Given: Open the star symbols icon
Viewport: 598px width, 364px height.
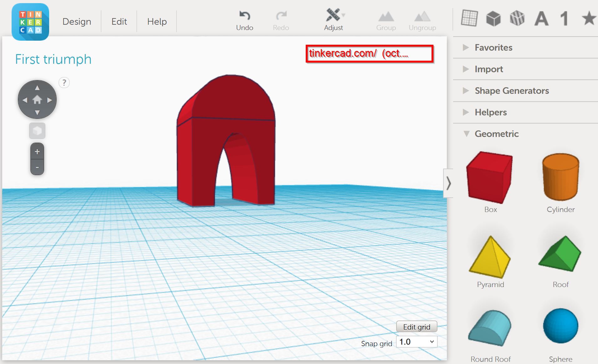Looking at the screenshot, I should click(589, 18).
